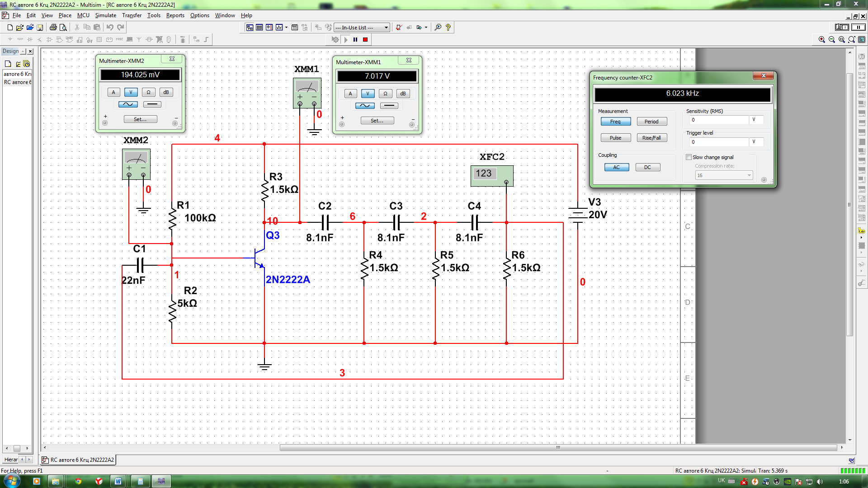
Task: Click the Open file folder icon
Action: (20, 28)
